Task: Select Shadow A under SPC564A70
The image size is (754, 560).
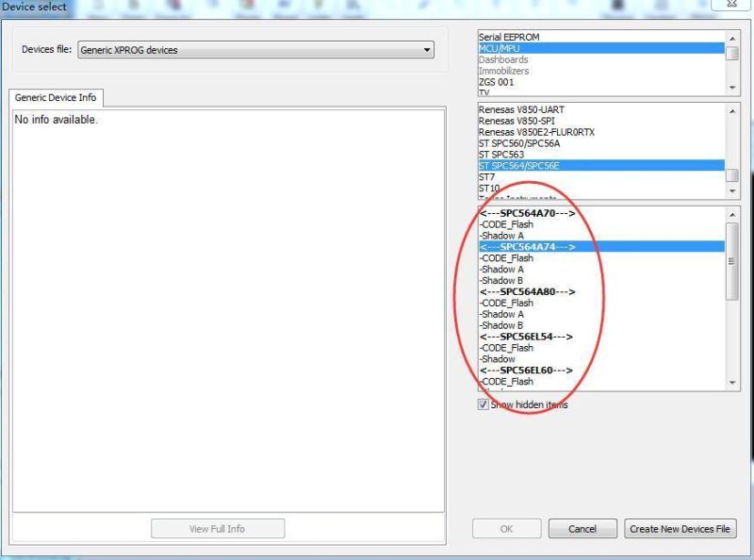Action: [x=601, y=236]
